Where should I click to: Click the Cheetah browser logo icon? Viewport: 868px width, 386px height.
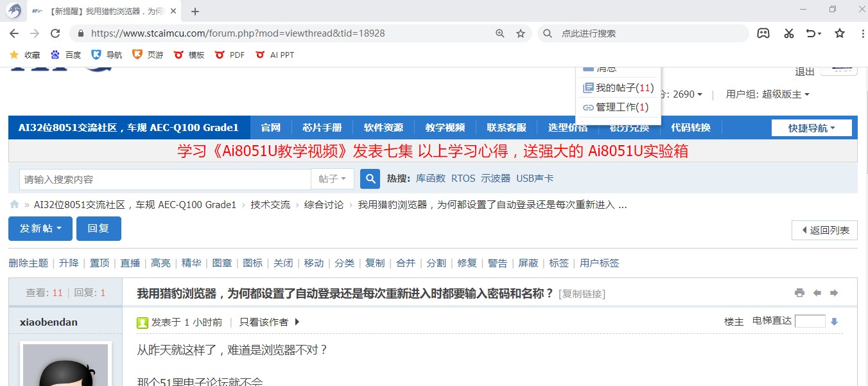(13, 11)
